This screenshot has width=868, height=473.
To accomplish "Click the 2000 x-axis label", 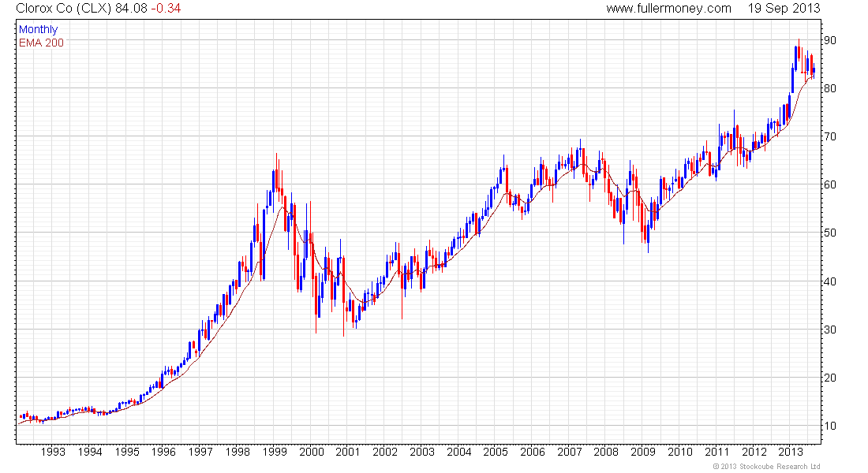I will pyautogui.click(x=312, y=452).
